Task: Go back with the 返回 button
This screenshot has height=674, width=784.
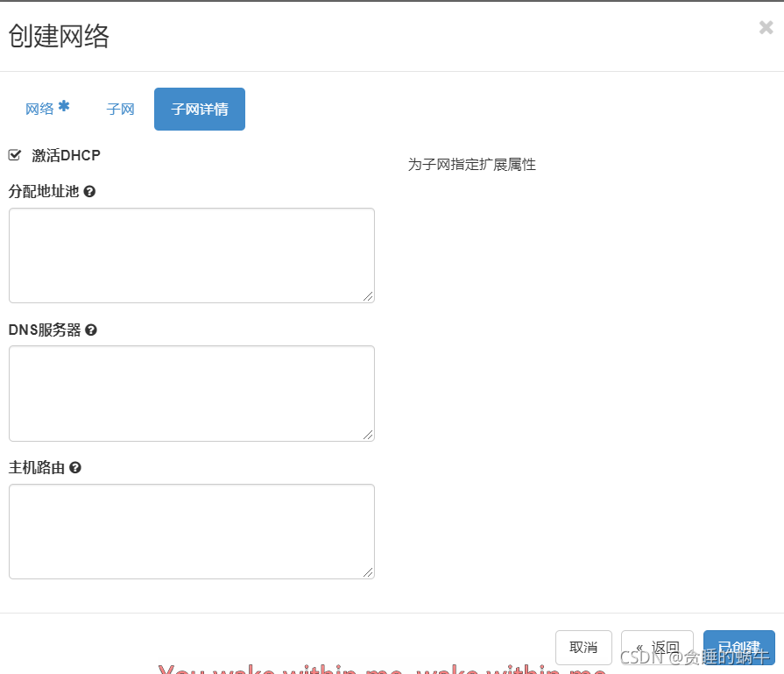Action: [x=657, y=648]
